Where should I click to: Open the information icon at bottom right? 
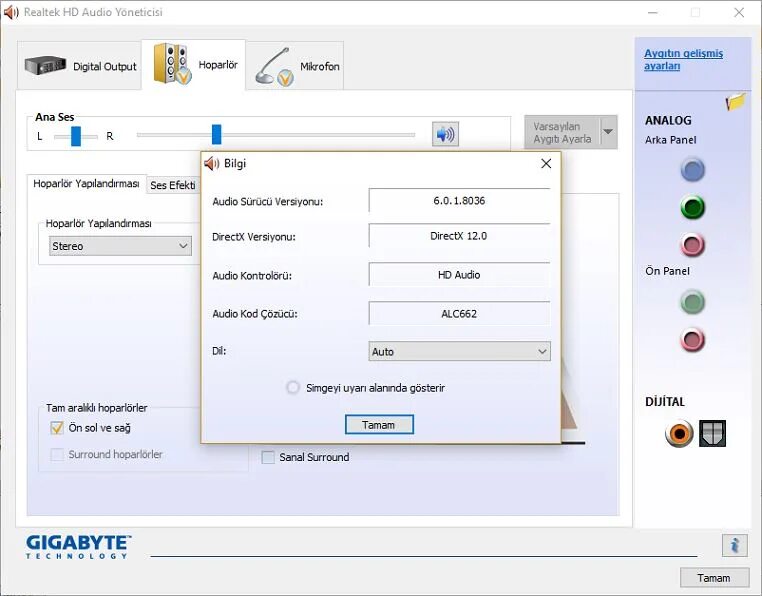click(734, 545)
